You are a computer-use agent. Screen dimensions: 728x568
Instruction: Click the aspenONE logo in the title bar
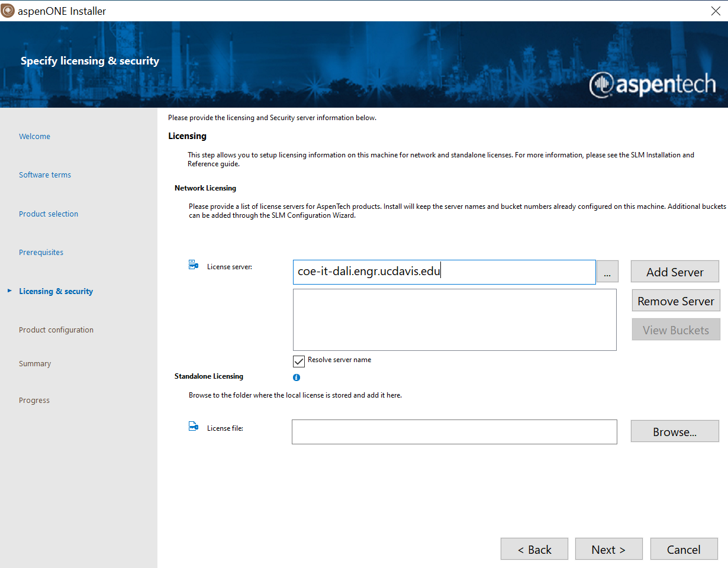click(8, 10)
